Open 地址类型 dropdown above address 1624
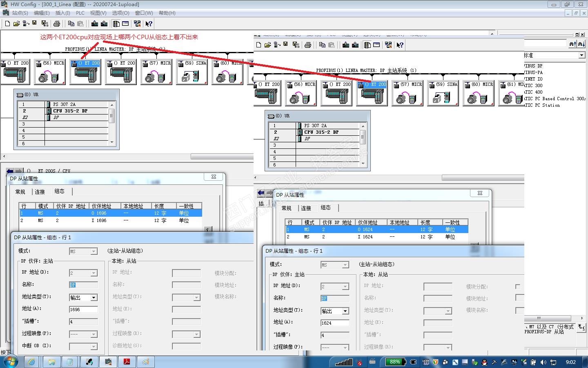This screenshot has width=588, height=368. tap(345, 311)
